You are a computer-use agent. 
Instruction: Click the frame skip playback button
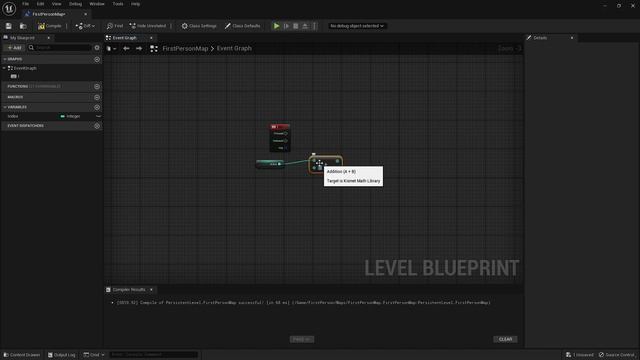coord(287,26)
